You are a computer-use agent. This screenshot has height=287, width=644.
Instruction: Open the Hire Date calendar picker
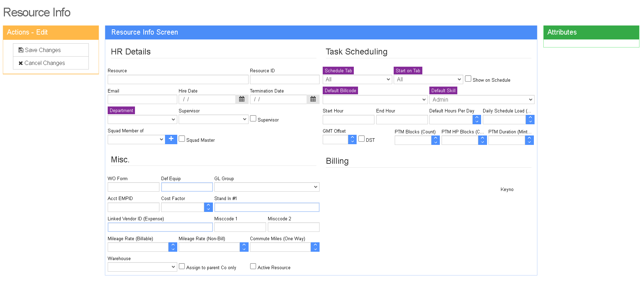pos(242,100)
